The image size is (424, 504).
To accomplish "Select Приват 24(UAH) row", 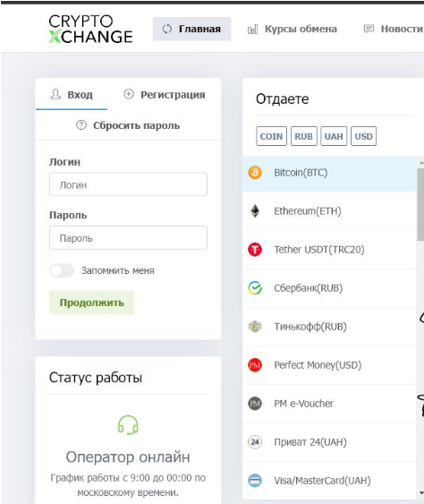I will 329,442.
